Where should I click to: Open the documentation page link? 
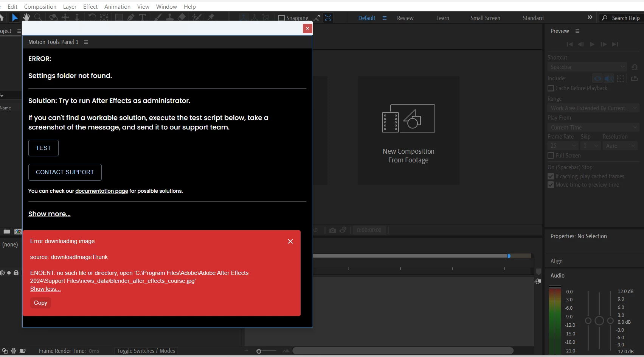[x=102, y=191]
